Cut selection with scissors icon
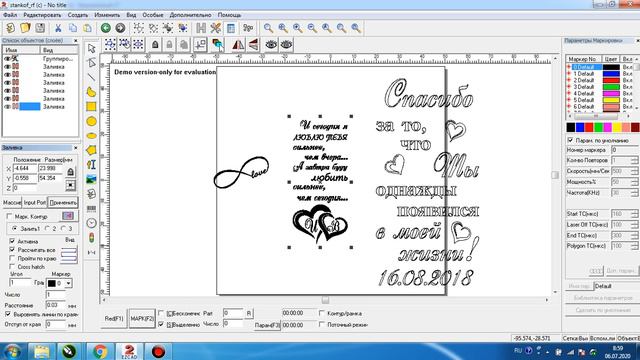 [58, 28]
